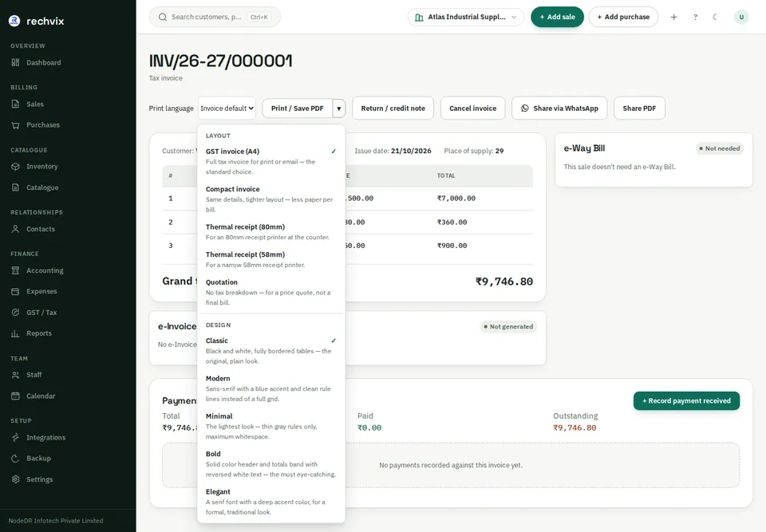
Task: Select Bold design option
Action: coord(271,463)
